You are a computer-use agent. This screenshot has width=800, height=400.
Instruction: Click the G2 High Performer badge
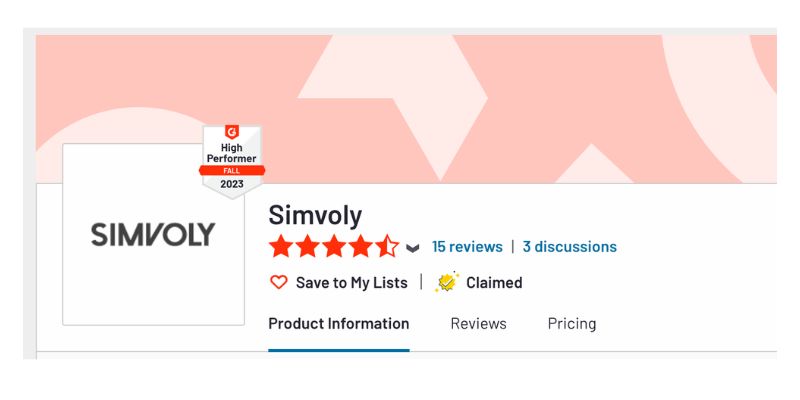[x=232, y=162]
